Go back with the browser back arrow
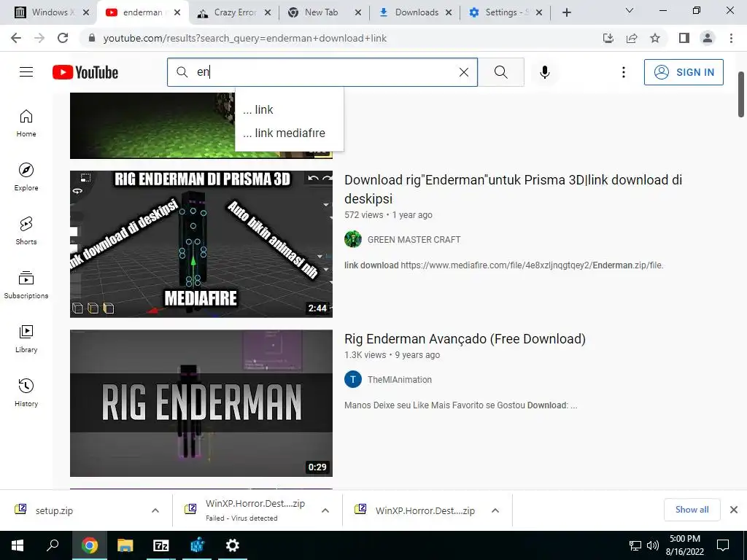 click(16, 38)
